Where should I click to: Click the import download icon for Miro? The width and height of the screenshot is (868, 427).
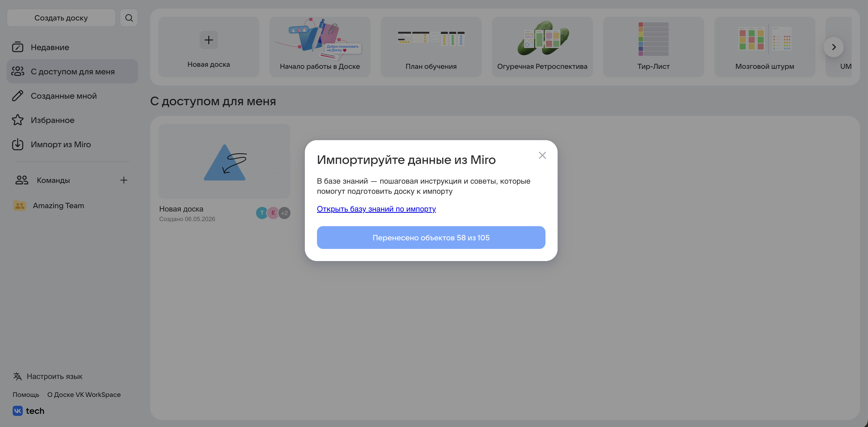point(17,144)
